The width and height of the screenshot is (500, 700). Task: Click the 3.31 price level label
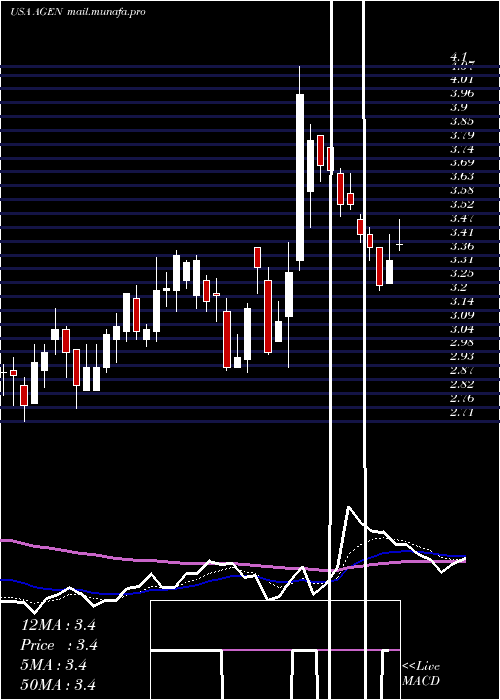coord(462,260)
